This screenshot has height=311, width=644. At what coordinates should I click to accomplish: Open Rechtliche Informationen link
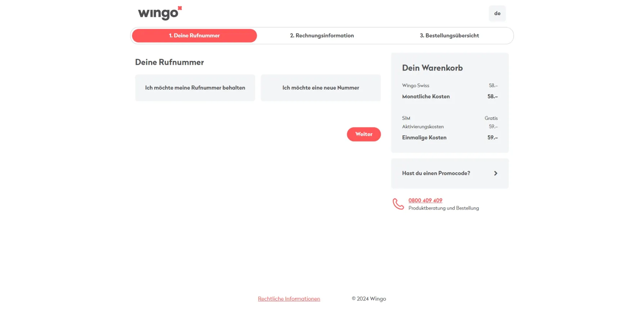coord(289,299)
